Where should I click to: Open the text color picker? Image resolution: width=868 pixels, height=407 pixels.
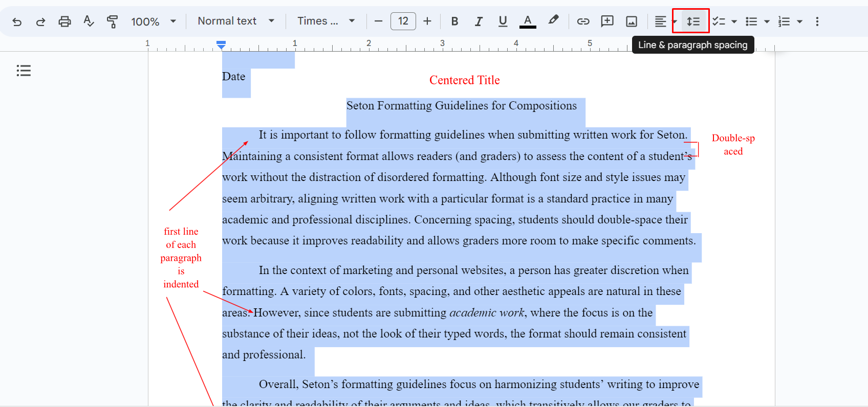click(x=528, y=21)
